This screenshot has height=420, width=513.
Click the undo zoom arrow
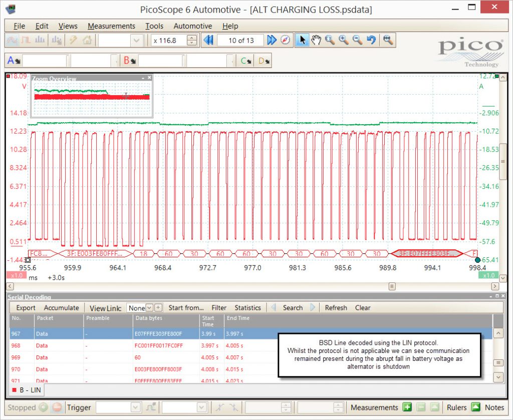(x=371, y=40)
